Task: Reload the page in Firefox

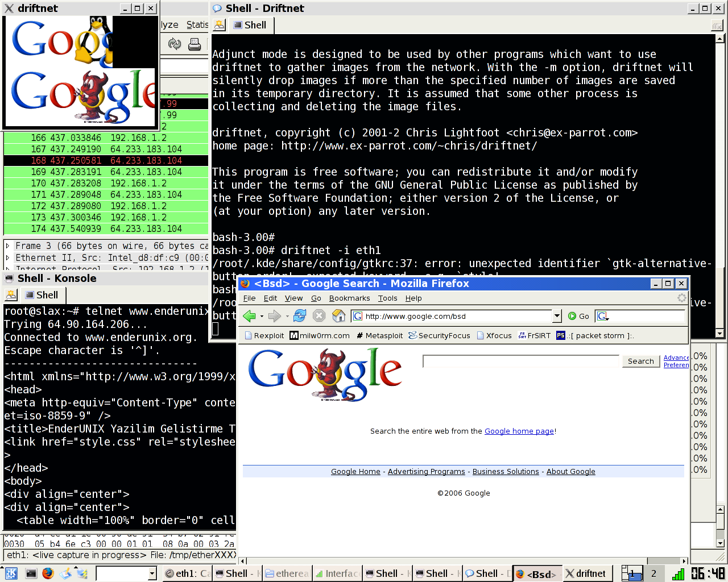Action: [x=300, y=316]
